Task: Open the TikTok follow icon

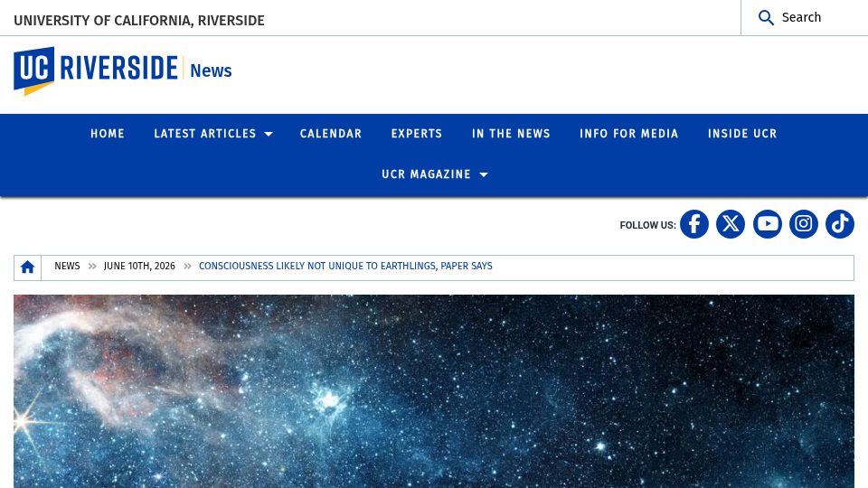Action: [840, 224]
